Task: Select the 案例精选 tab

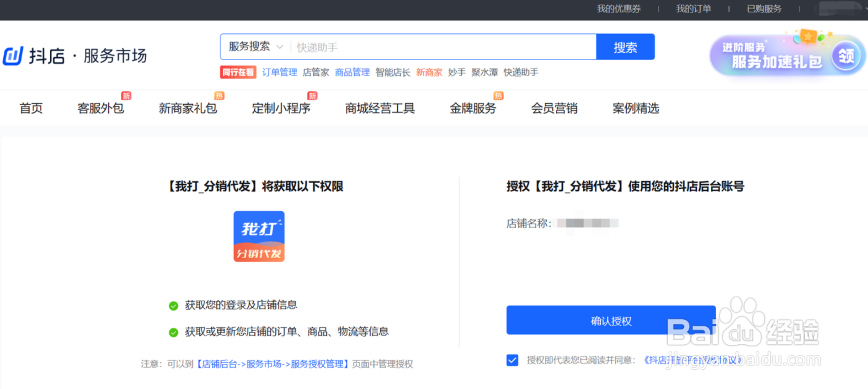Action: click(x=636, y=108)
